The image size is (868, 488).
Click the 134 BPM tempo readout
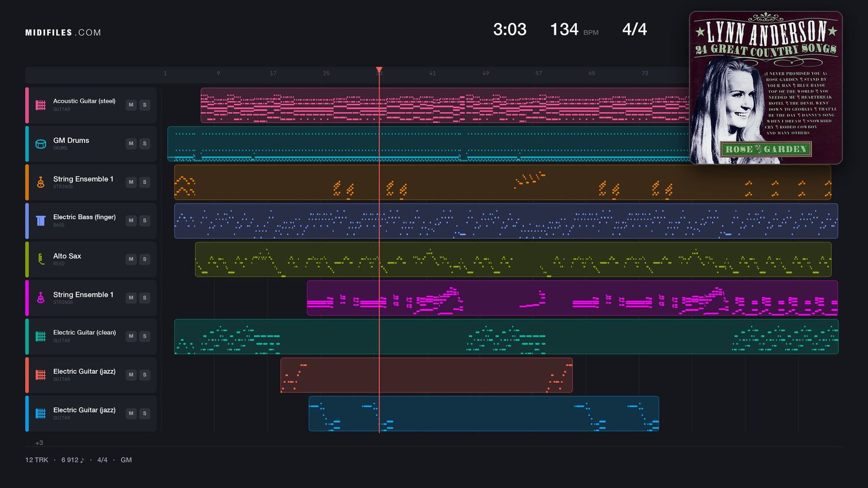[x=574, y=29]
